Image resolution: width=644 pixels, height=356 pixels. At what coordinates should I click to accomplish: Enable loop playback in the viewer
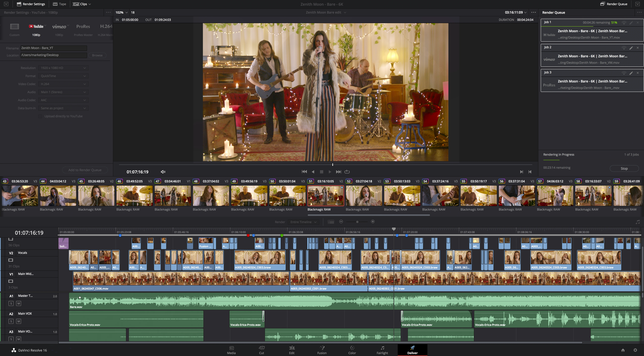(347, 172)
